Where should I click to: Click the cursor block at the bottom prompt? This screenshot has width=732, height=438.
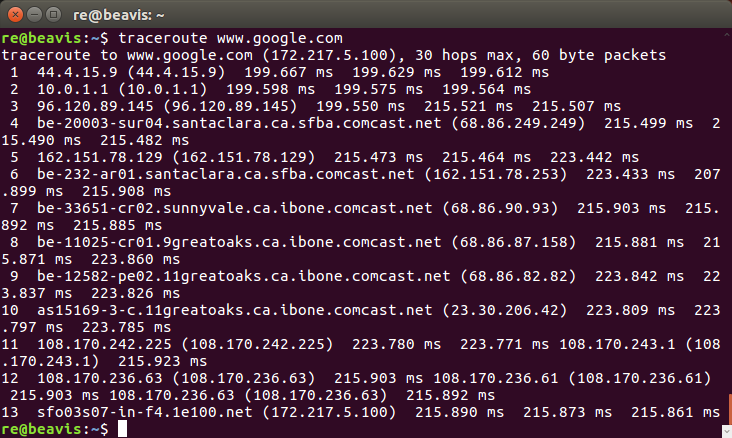[122, 429]
